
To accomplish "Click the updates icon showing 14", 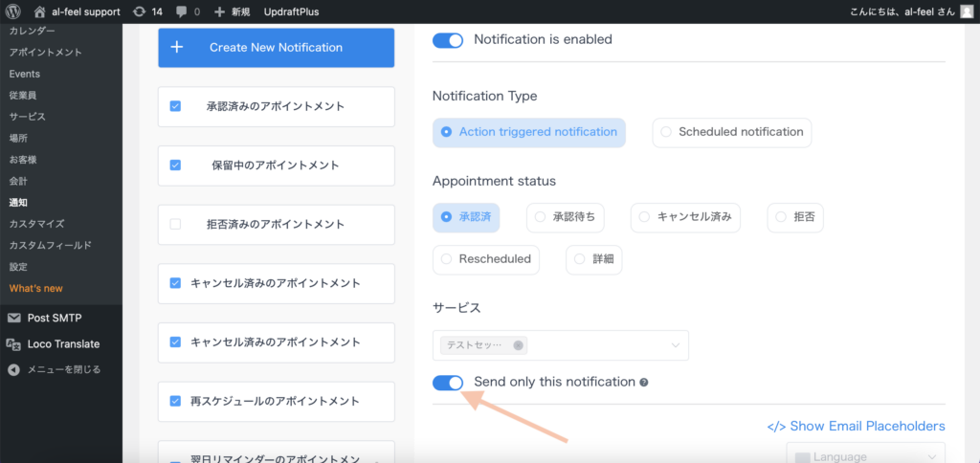I will click(x=139, y=11).
